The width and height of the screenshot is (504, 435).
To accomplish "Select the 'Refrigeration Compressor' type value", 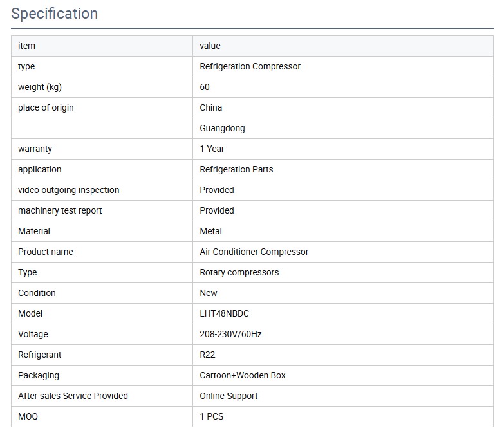I will 250,66.
